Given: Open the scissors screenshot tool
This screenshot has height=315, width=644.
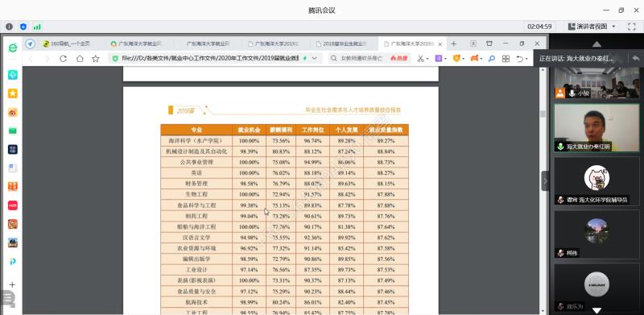Looking at the screenshot, I should (x=420, y=59).
